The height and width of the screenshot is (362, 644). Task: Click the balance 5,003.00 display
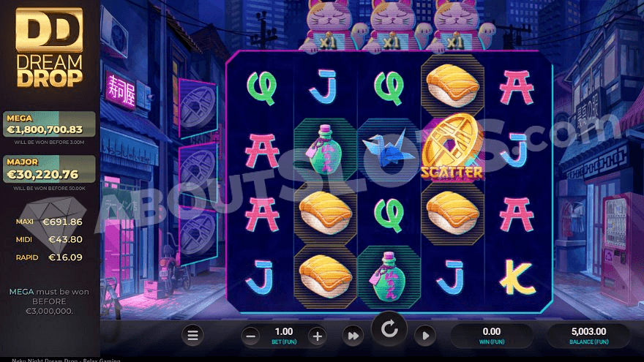tap(588, 336)
